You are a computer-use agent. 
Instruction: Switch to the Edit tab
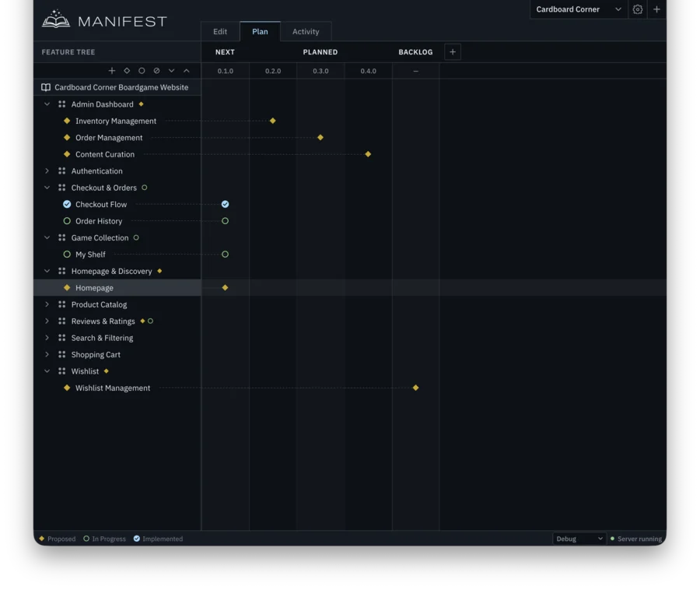(x=219, y=31)
